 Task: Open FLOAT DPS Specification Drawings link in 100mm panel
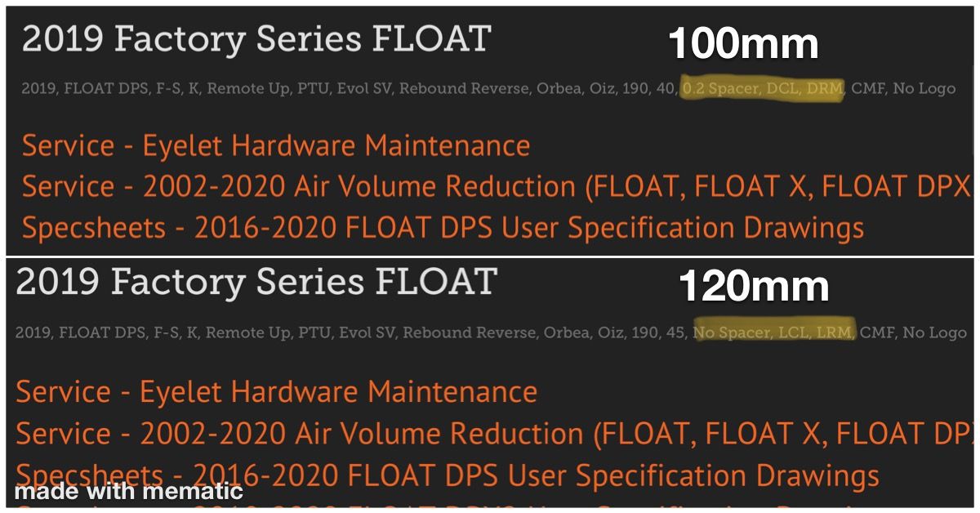click(x=443, y=228)
